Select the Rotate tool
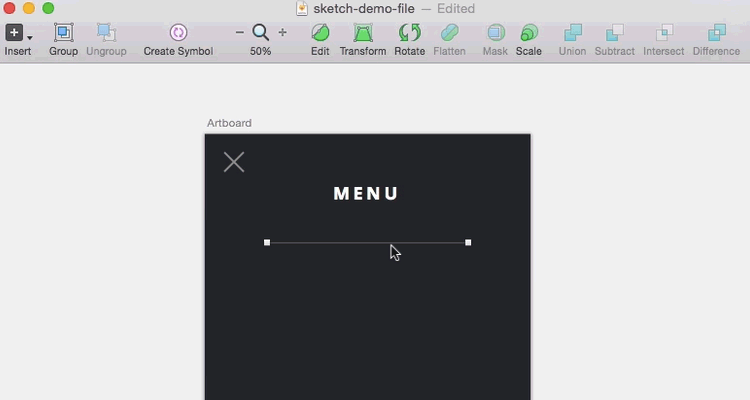 (409, 34)
